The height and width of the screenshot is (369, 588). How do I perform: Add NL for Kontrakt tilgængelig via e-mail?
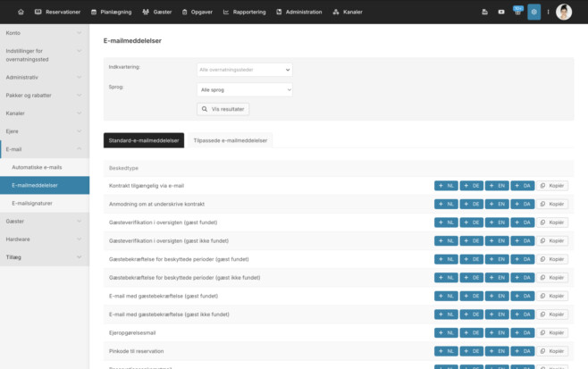[x=446, y=186]
